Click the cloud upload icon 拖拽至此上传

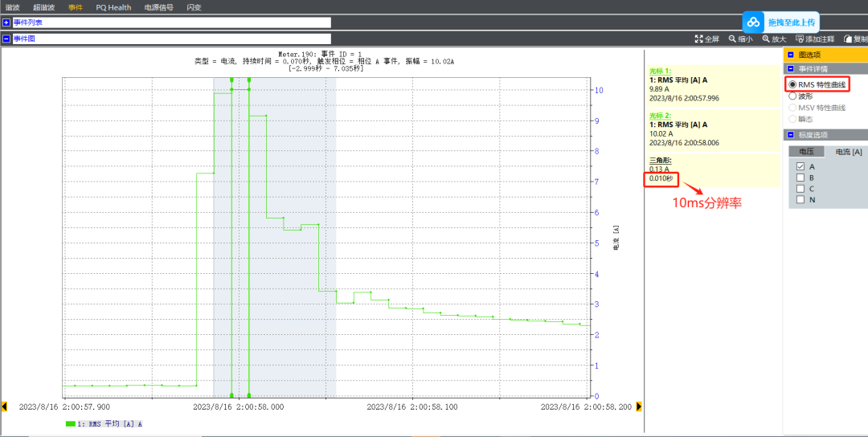754,22
